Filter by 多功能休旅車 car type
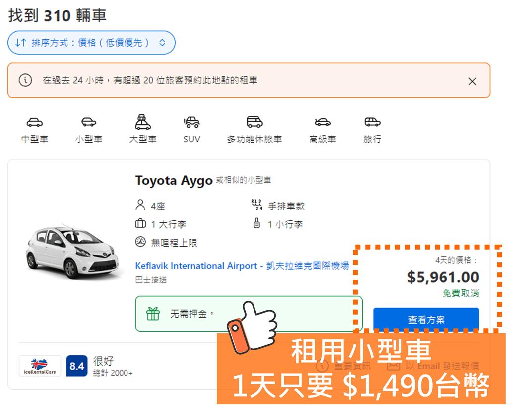 tap(254, 130)
